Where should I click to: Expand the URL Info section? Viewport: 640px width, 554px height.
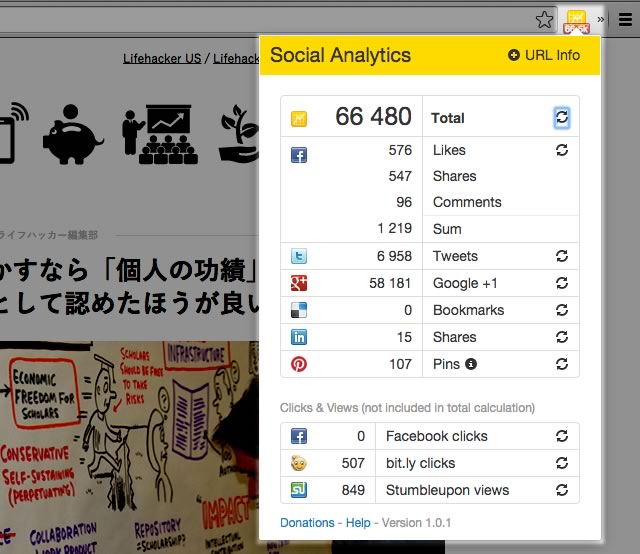click(544, 55)
